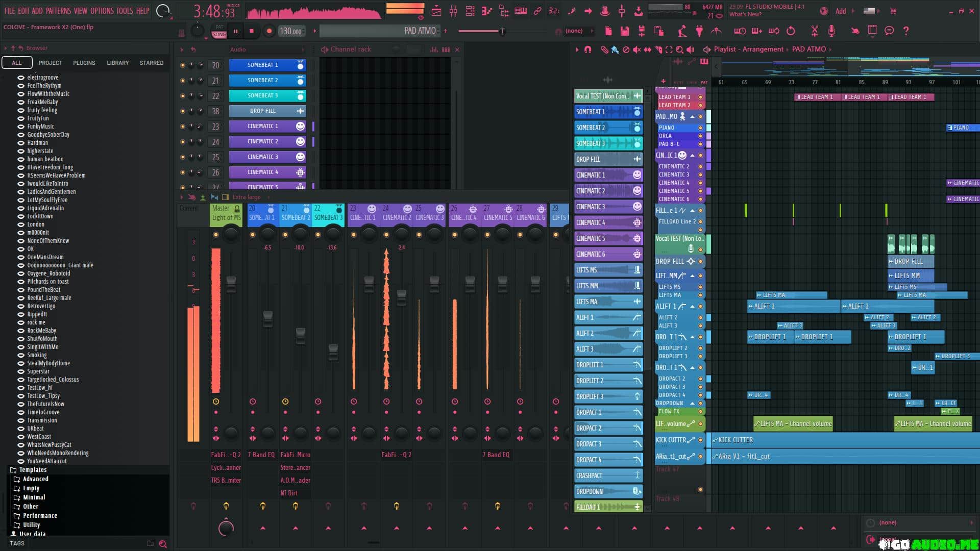
Task: Open the Playlist view from the top toolbar
Action: tap(436, 11)
